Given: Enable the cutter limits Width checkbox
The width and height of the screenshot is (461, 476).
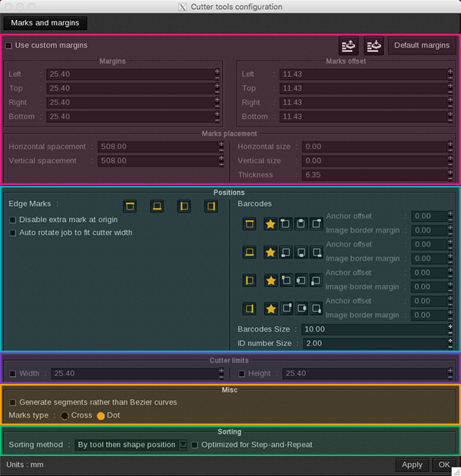Looking at the screenshot, I should pos(13,374).
